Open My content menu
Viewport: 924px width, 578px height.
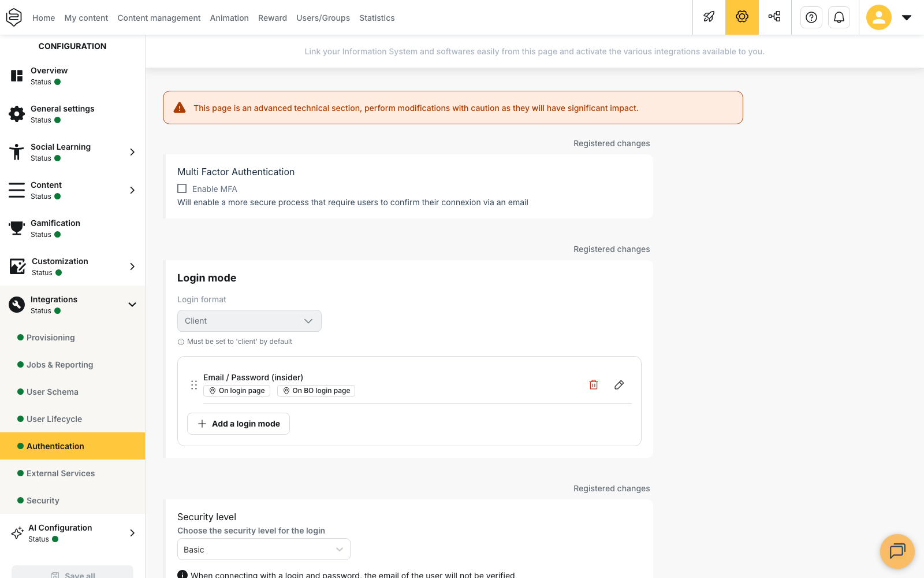86,18
